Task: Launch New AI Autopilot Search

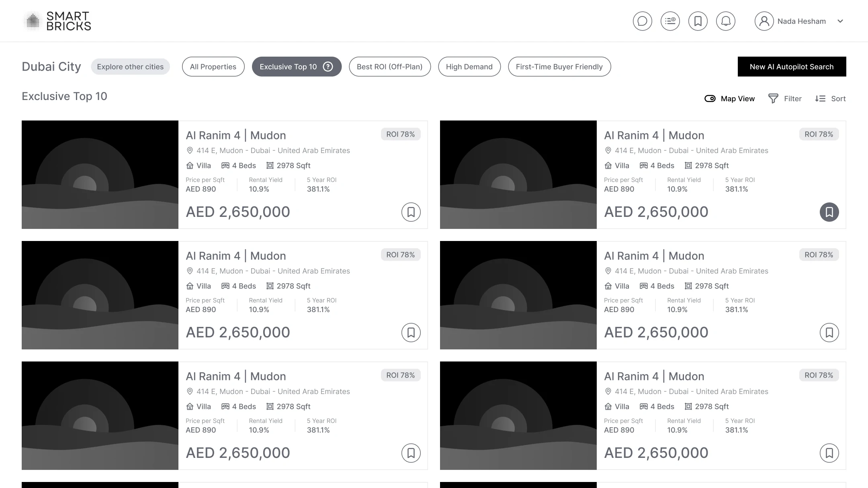Action: click(792, 67)
